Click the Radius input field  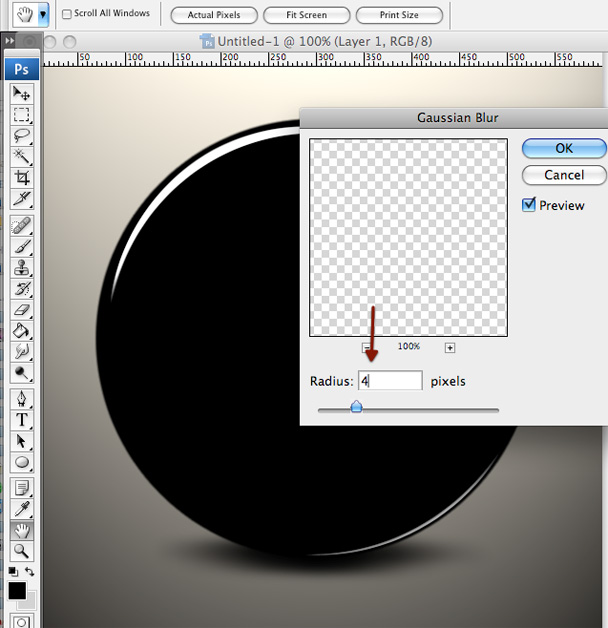390,380
